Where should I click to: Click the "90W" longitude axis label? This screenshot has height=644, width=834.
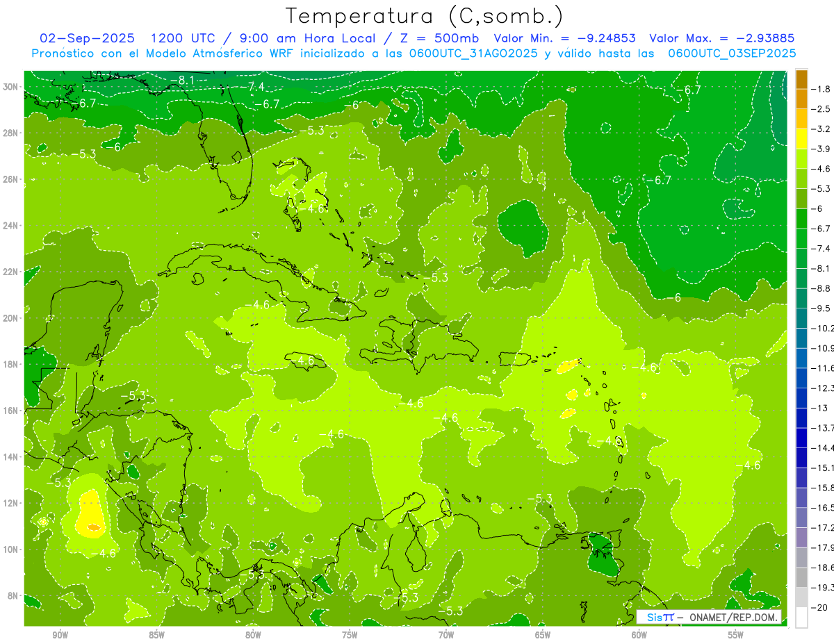60,634
